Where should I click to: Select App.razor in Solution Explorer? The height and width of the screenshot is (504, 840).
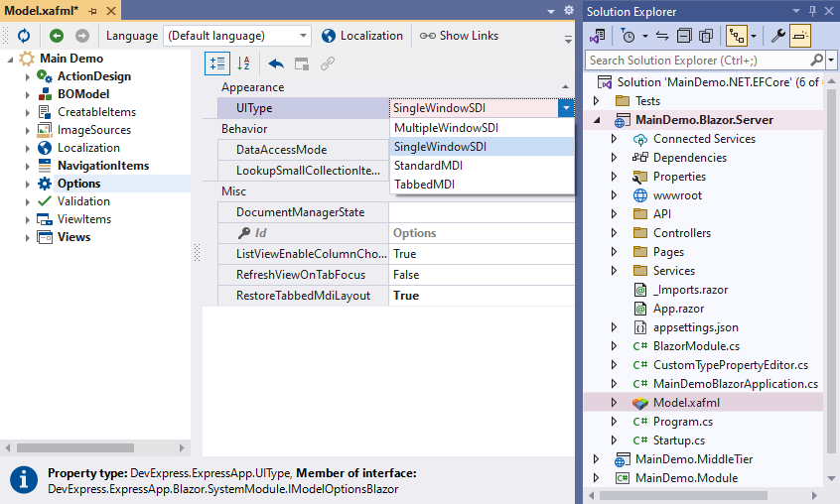click(678, 309)
